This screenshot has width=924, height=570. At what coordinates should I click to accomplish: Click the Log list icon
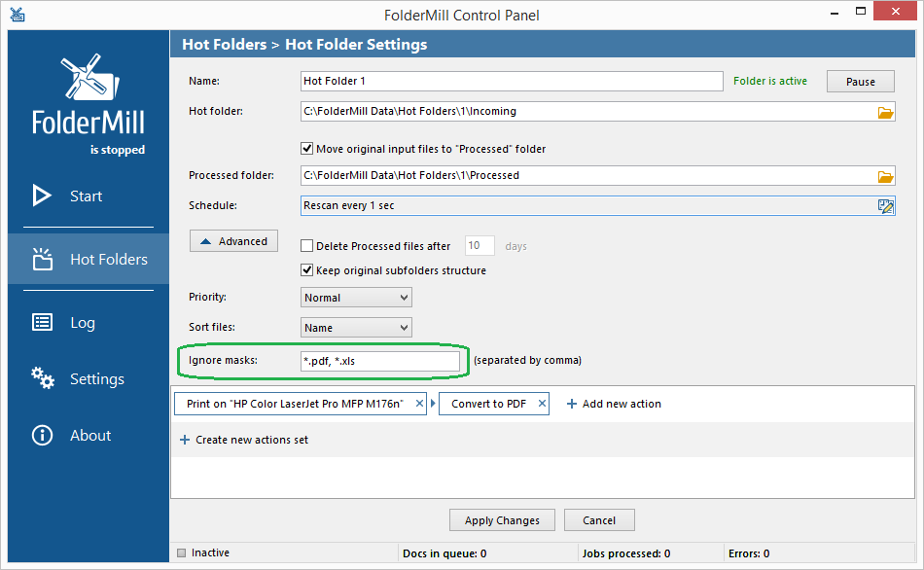(x=42, y=322)
